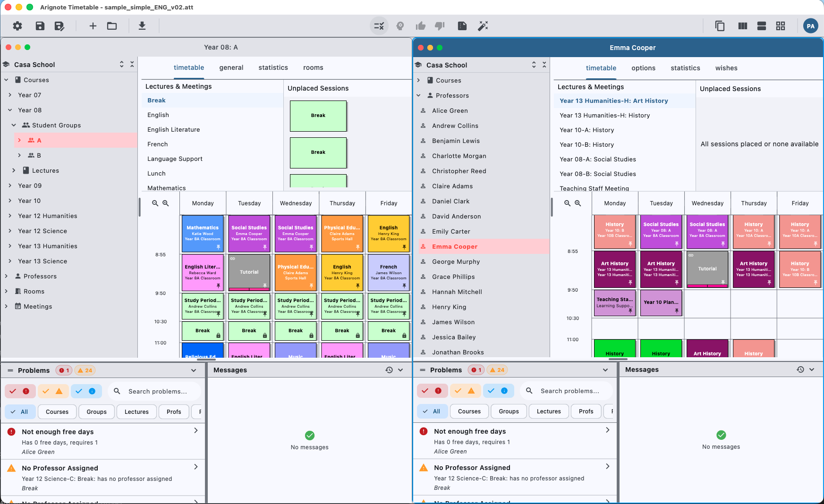Viewport: 824px width, 504px height.
Task: Toggle error filter in right Problems panel
Action: 432,391
